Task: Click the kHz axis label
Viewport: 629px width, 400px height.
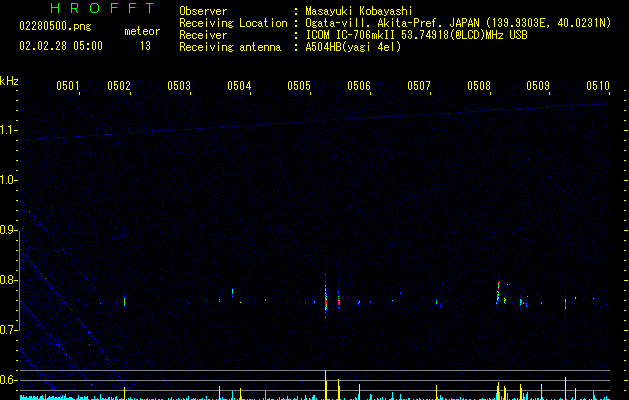Action: (x=9, y=81)
